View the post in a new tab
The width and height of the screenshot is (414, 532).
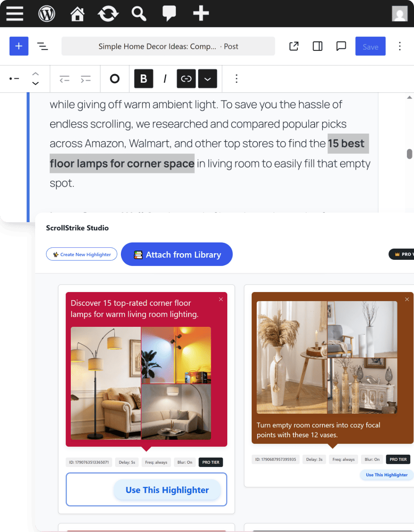(x=294, y=46)
